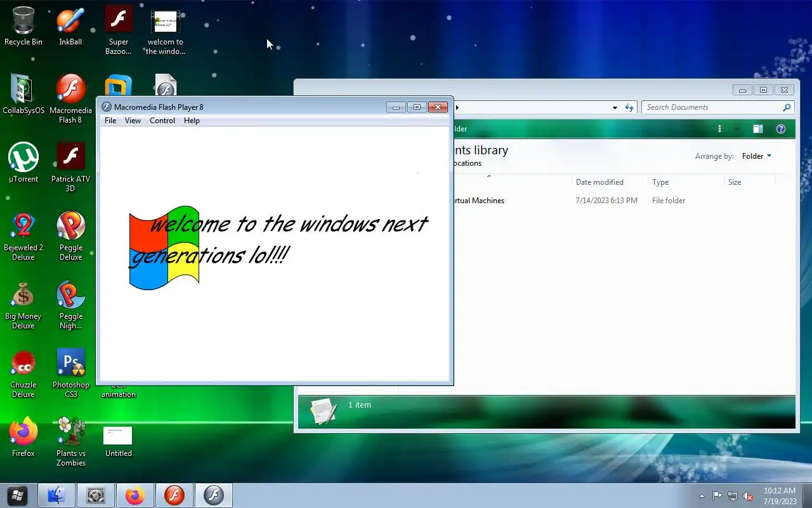Click the muted volume tray icon

[x=749, y=496]
